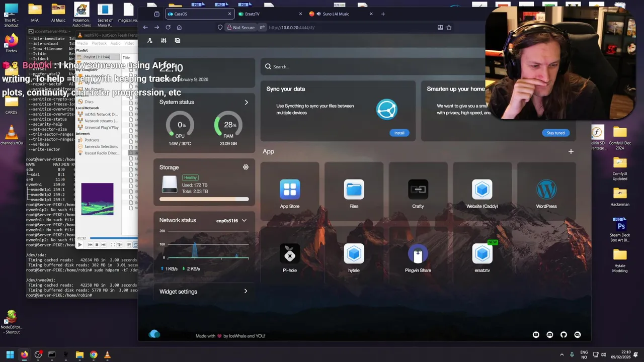Click Chrome icon in the taskbar
This screenshot has height=362, width=644.
pos(93,354)
